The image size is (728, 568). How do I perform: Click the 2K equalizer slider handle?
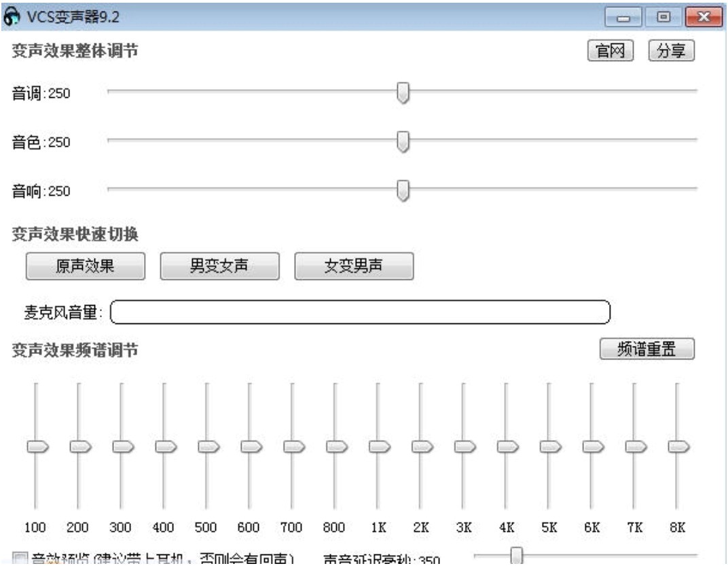422,446
